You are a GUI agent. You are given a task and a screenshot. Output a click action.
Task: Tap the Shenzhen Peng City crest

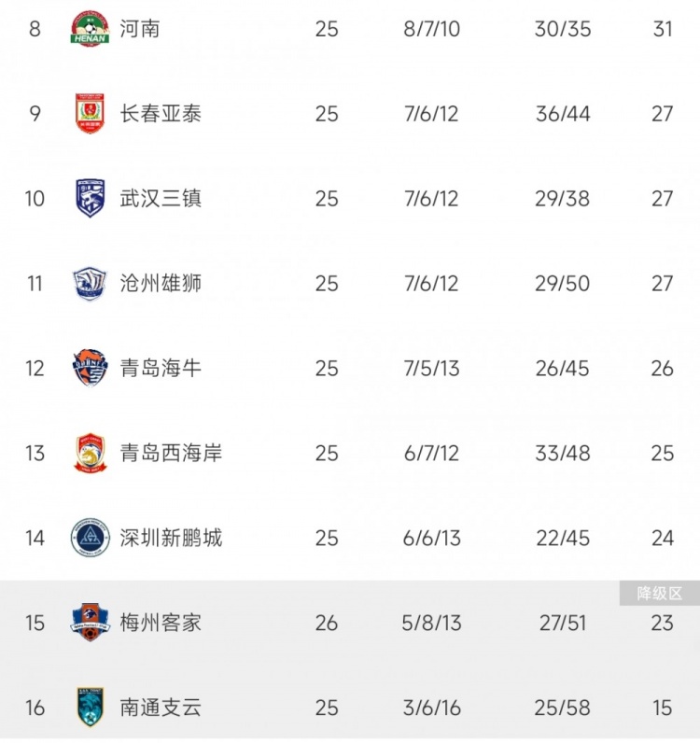(x=91, y=539)
